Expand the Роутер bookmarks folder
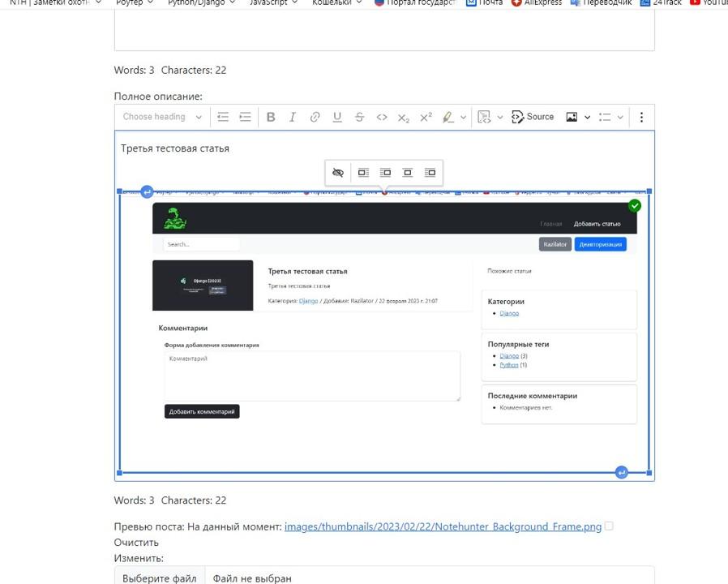Screen dimensions: 728x584 pyautogui.click(x=135, y=2)
